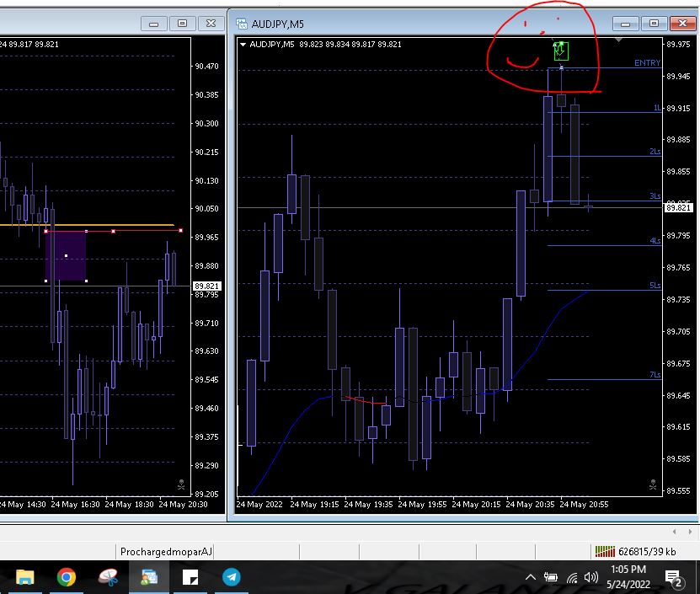Click 89.945 on the AUDJPY,M5 price scale
This screenshot has height=594, width=700.
pyautogui.click(x=678, y=77)
